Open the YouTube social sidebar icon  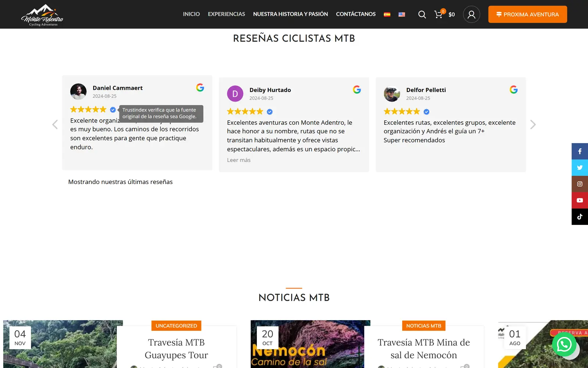[x=580, y=200]
